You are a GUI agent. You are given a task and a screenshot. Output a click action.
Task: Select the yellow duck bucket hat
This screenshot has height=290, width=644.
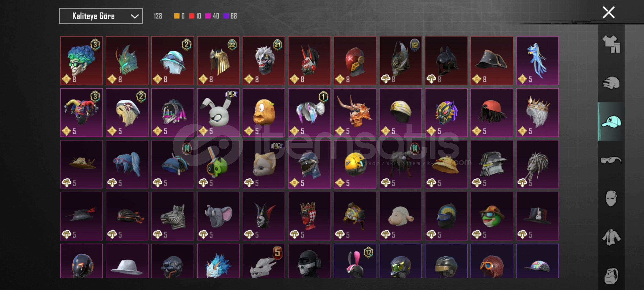[x=446, y=164]
